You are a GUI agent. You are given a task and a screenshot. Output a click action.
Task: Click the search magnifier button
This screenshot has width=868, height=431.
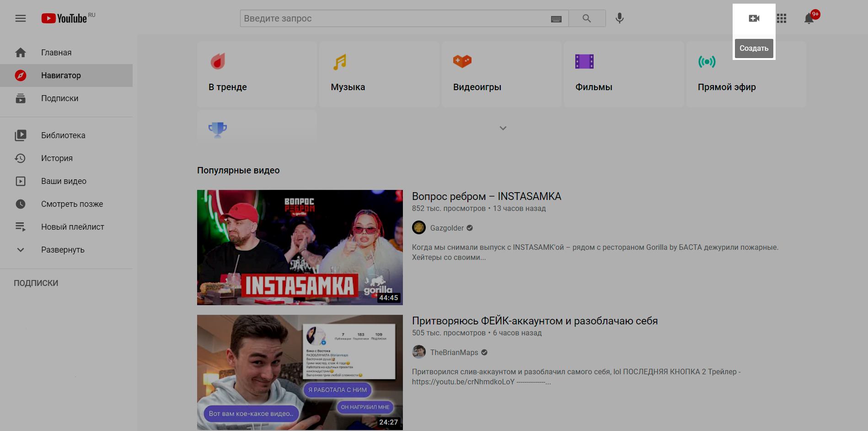(587, 18)
